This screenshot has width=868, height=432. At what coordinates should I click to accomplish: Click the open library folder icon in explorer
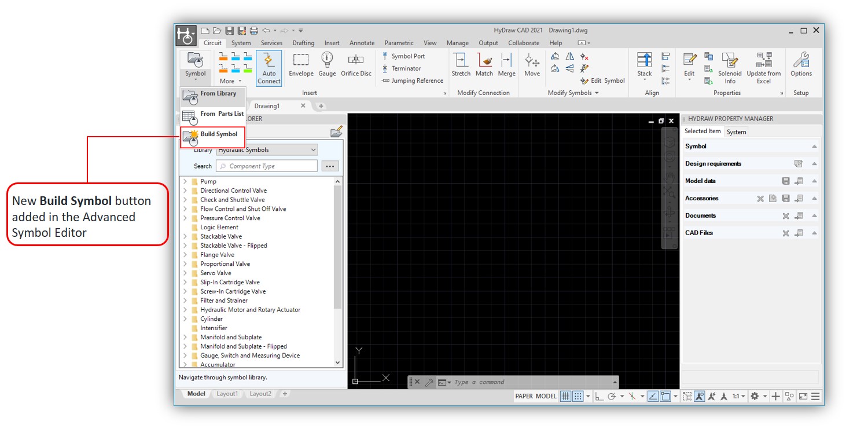coord(336,132)
